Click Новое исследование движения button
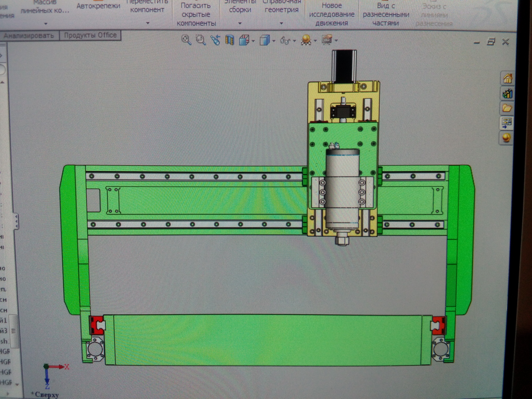The height and width of the screenshot is (399, 532). [331, 14]
